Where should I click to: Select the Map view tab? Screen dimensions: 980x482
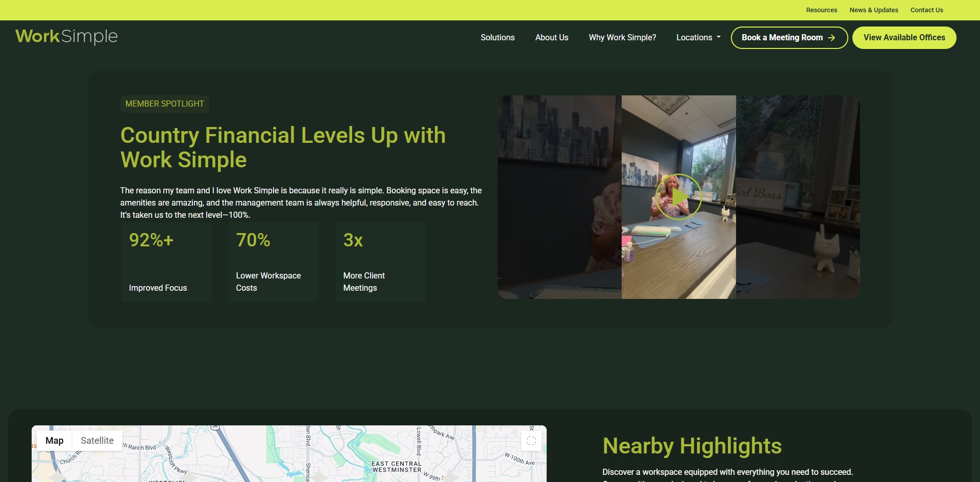pyautogui.click(x=55, y=441)
